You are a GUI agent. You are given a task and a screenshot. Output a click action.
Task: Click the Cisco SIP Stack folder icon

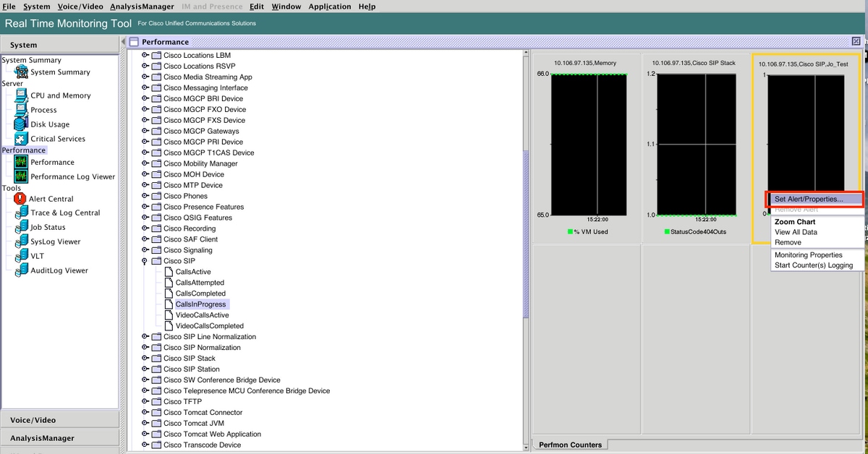click(x=156, y=358)
